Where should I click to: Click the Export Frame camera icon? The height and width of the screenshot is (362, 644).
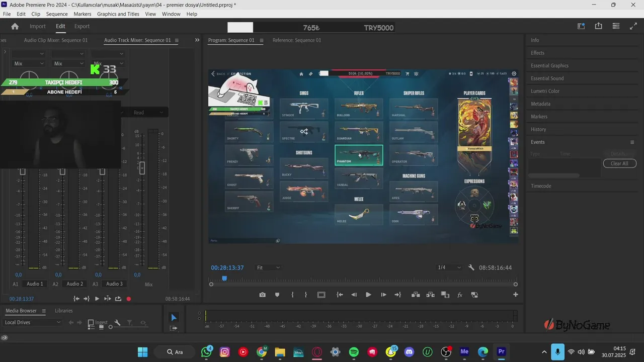[x=263, y=295]
